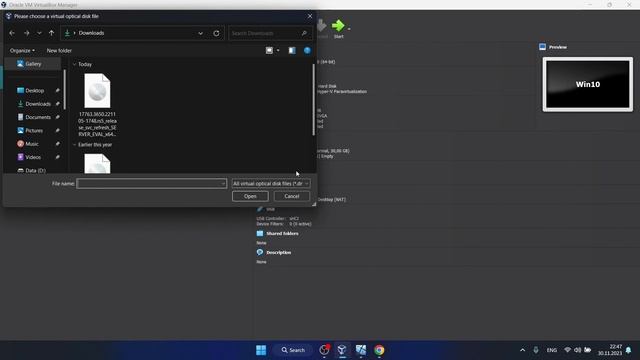Click the VirtualBox Start green arrow

point(338,26)
